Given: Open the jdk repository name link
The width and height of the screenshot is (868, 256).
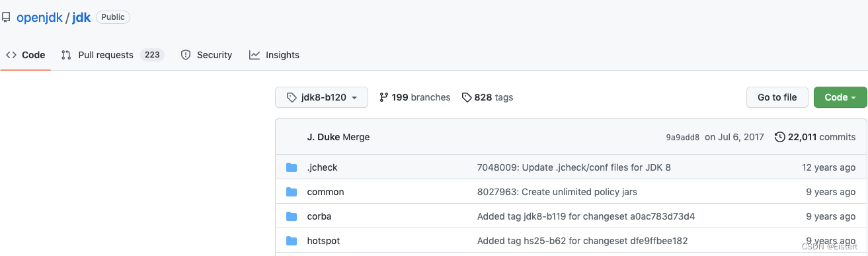Looking at the screenshot, I should (x=81, y=18).
